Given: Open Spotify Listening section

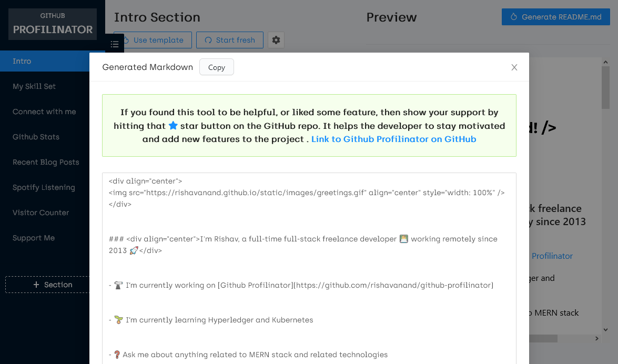Looking at the screenshot, I should 44,187.
